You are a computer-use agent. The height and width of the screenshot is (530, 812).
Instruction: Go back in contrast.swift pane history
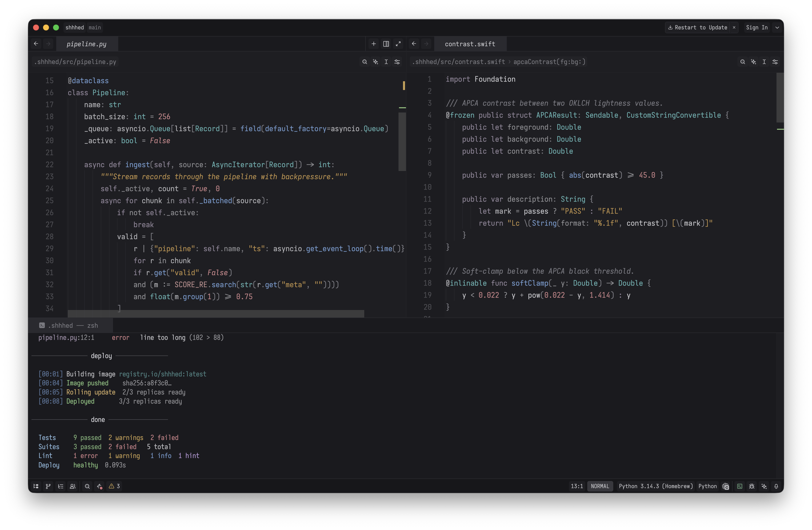pos(414,44)
